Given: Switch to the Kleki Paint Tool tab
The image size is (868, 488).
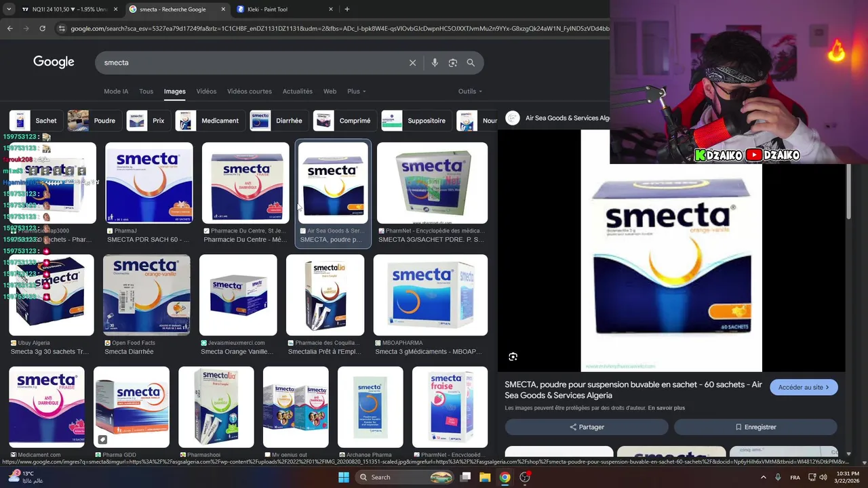Looking at the screenshot, I should (x=285, y=9).
